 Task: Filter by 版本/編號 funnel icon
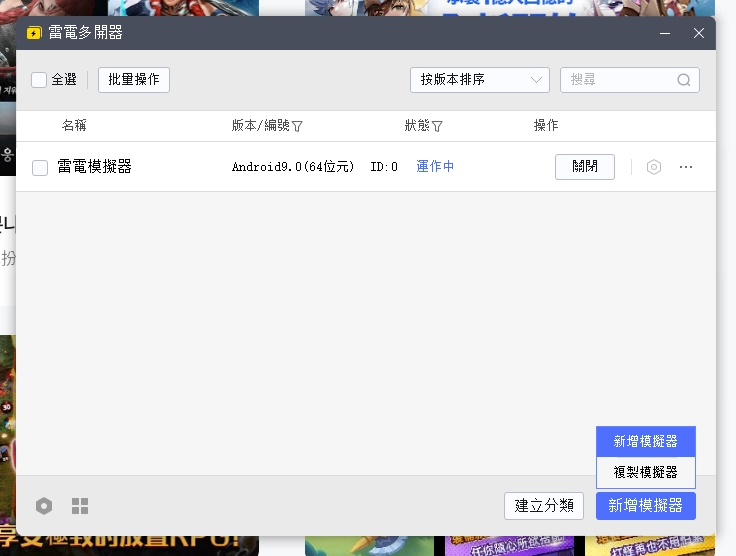coord(297,126)
